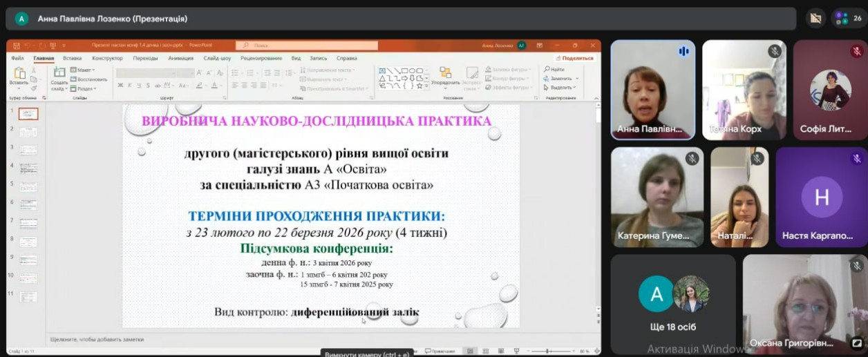Image resolution: width=868 pixels, height=357 pixels.
Task: Click the increase font size icon
Action: click(199, 73)
